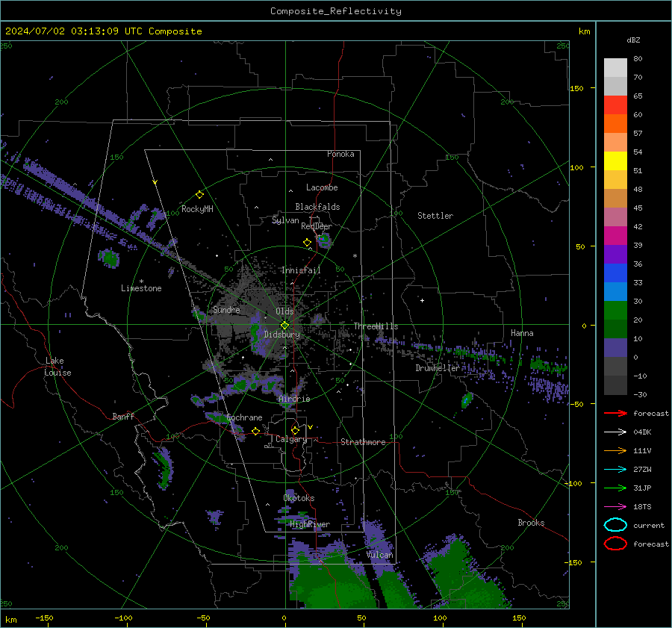Click the cyan current ellipse legend icon

[615, 525]
